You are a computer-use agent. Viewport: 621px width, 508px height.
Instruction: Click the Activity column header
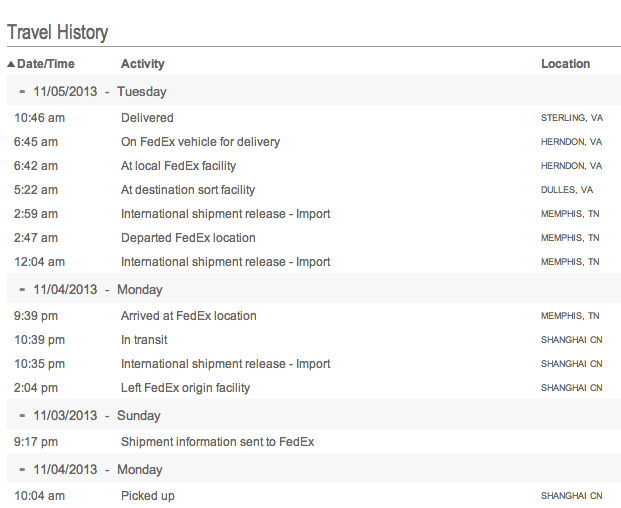click(143, 64)
